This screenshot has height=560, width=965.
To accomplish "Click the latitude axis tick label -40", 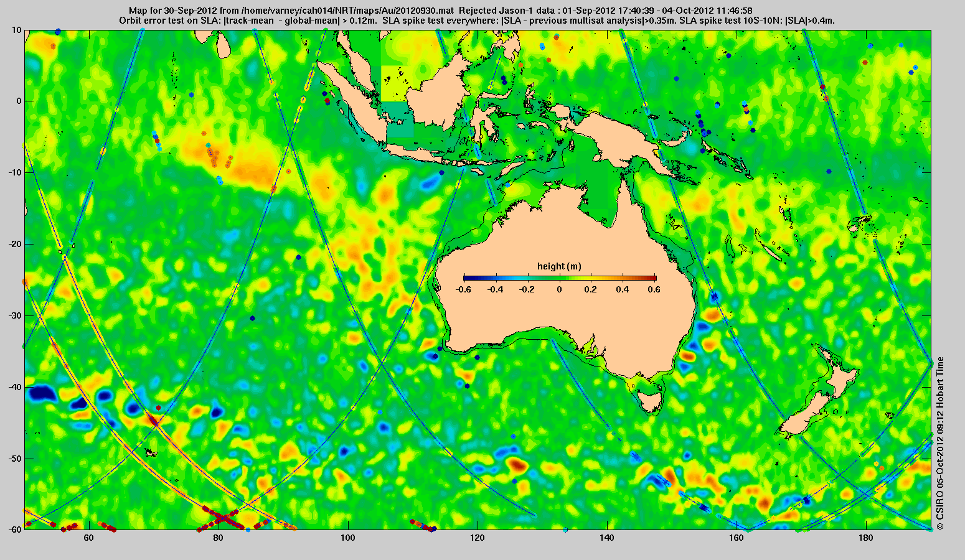I will point(14,387).
